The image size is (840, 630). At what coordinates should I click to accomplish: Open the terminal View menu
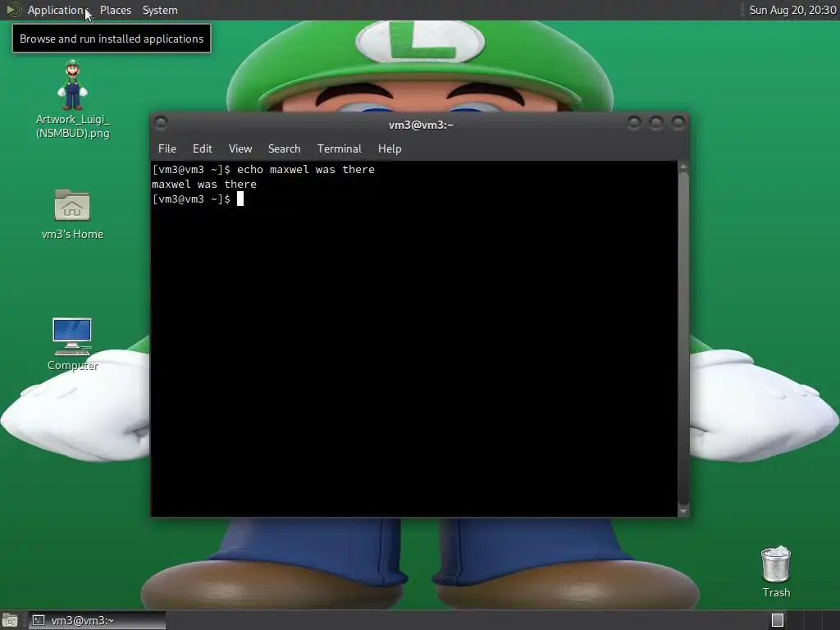240,148
